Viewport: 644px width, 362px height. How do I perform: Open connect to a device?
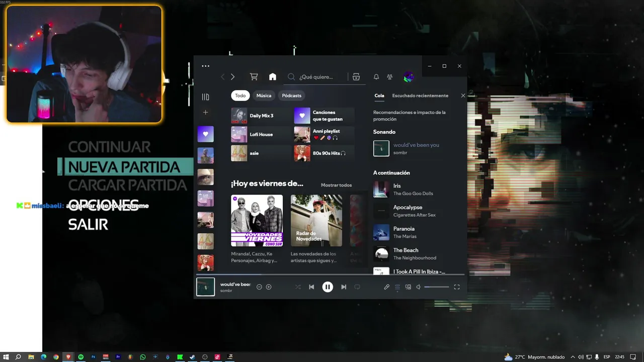408,287
